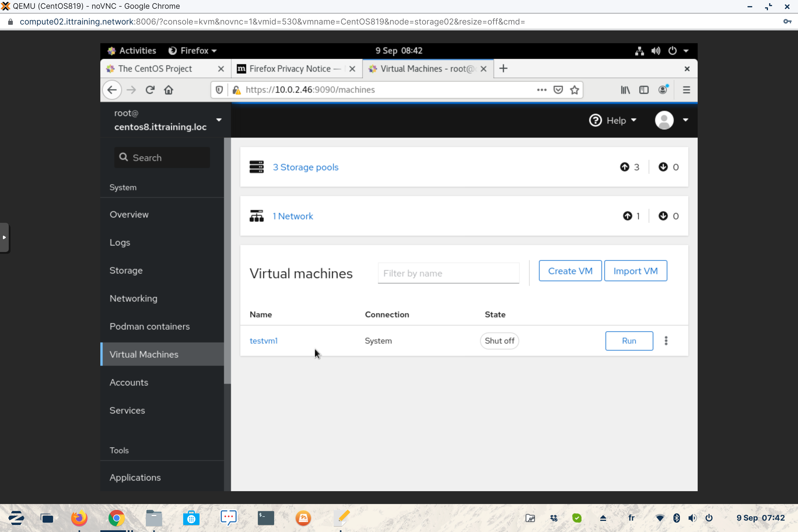
Task: Open the 3 Storage pools link
Action: point(306,167)
